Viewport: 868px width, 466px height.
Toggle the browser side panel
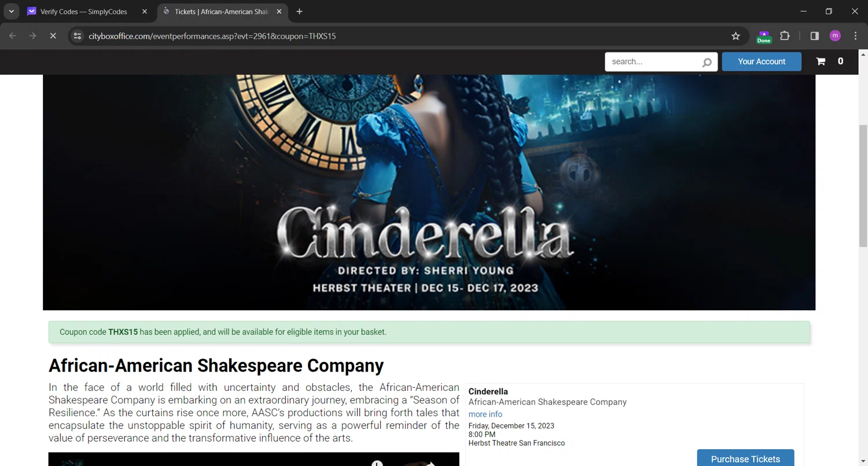[x=815, y=36]
